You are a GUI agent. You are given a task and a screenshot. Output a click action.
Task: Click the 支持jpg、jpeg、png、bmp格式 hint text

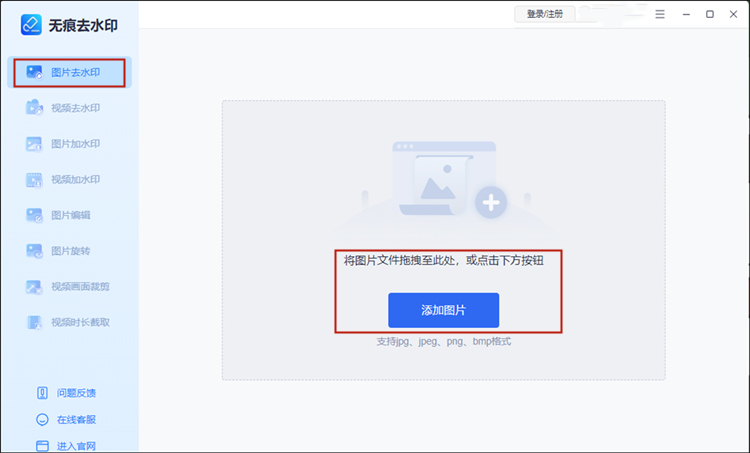point(443,342)
